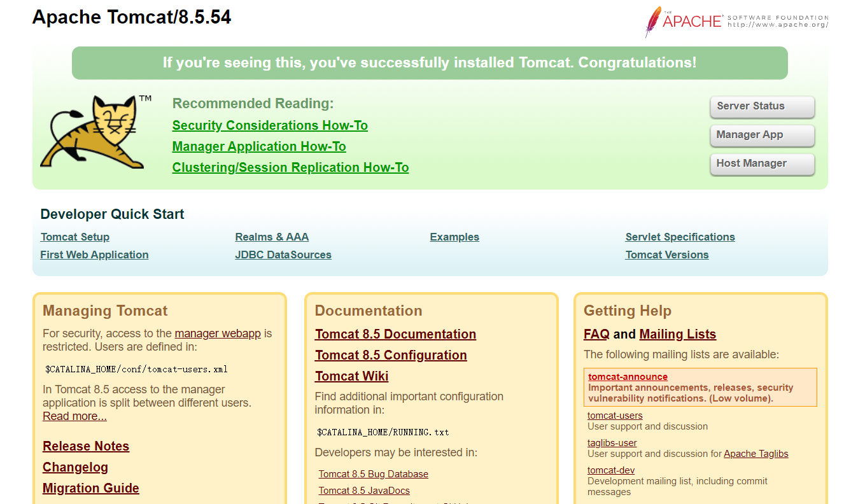
Task: Click the $CATALINA_HOME/RUNNING.txt path text
Action: (383, 432)
